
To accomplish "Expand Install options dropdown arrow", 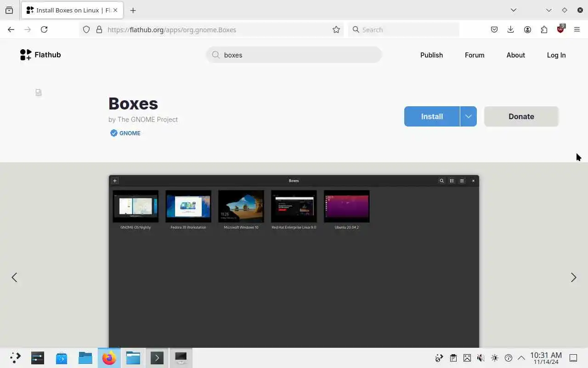I will [468, 116].
